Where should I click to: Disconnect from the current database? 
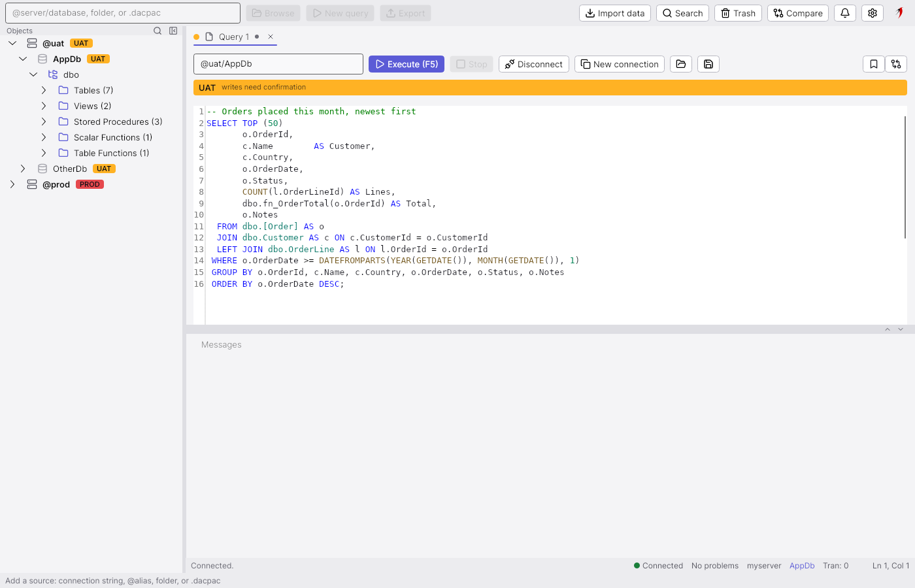point(534,64)
